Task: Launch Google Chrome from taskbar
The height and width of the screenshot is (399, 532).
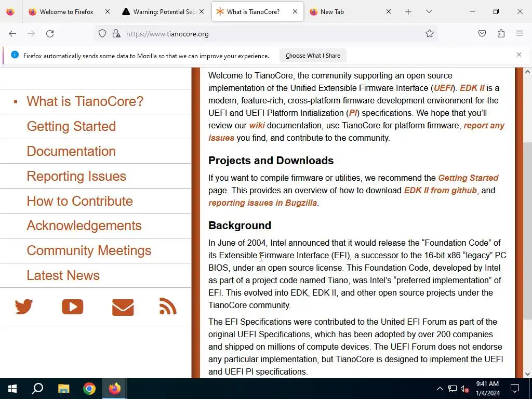Action: coord(89,389)
